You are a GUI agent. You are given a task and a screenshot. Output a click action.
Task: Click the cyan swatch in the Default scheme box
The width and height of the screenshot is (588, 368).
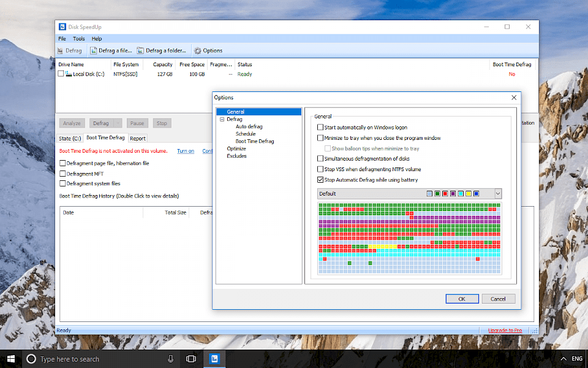[461, 194]
